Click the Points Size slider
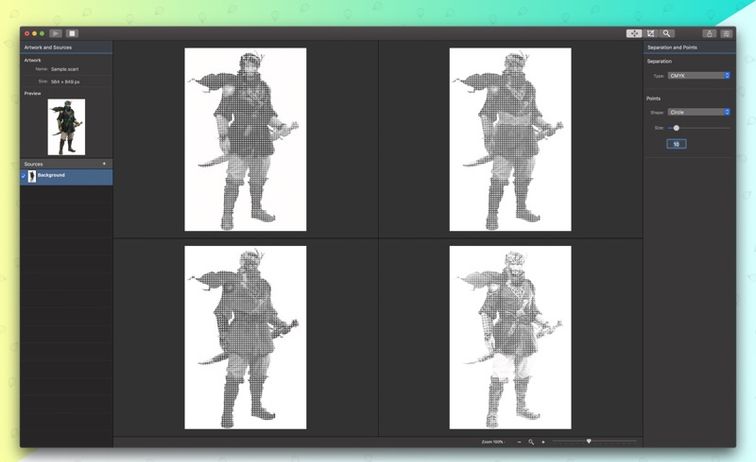This screenshot has width=756, height=462. [699, 128]
